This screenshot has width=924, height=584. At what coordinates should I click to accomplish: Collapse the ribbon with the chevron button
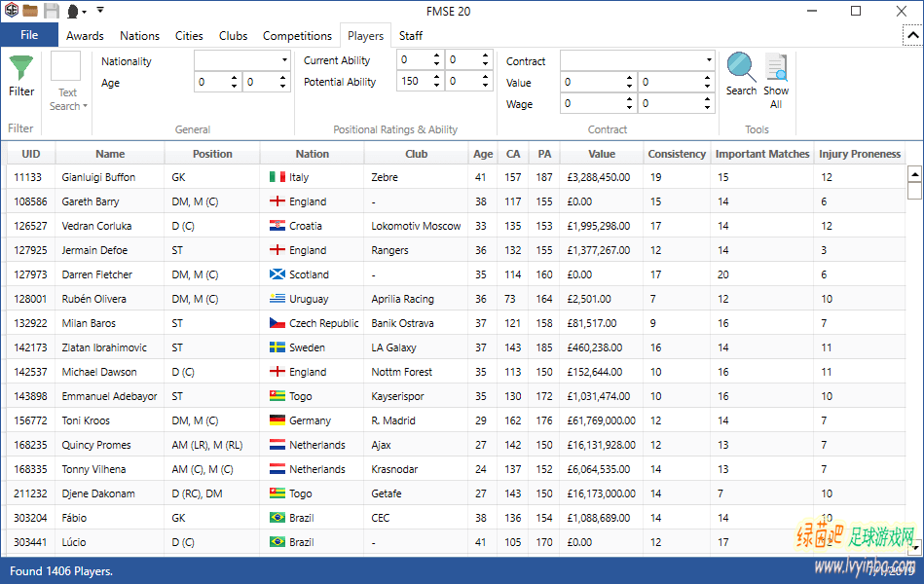pos(912,35)
